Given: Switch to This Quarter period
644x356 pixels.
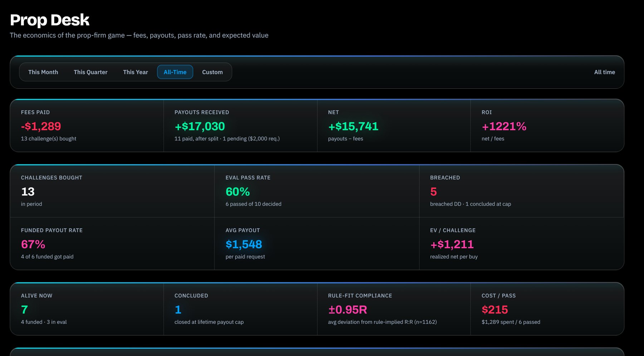Looking at the screenshot, I should [91, 72].
